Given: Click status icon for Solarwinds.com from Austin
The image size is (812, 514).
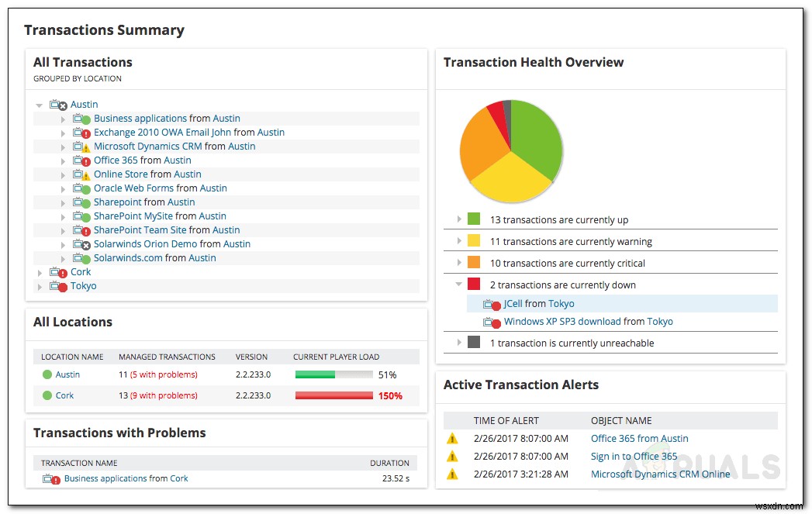Looking at the screenshot, I should coord(81,259).
